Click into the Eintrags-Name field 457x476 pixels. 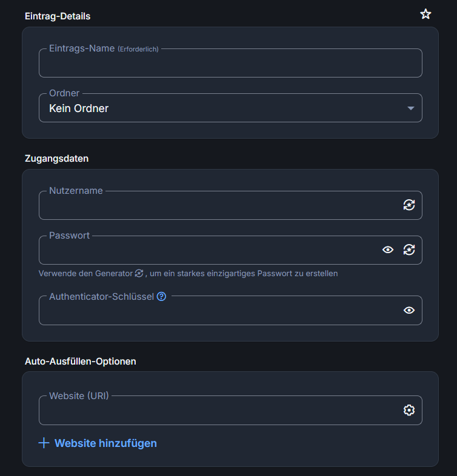pyautogui.click(x=230, y=63)
